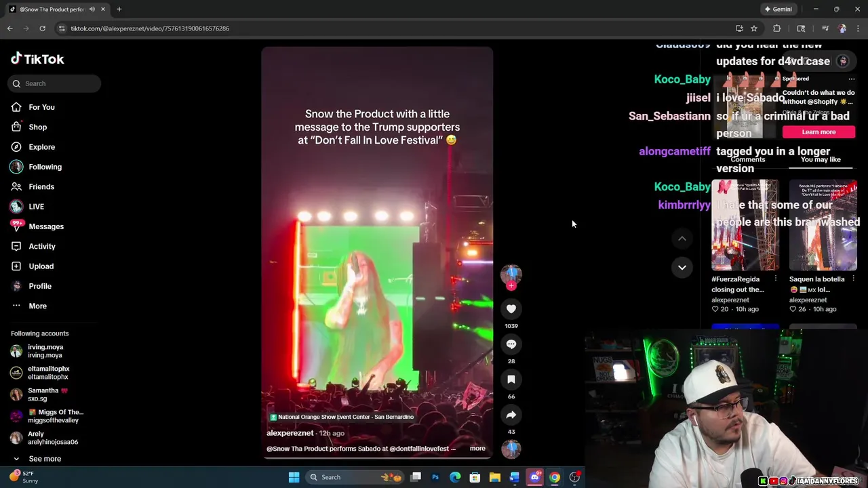868x488 pixels.
Task: Open File Explorer from the taskbar
Action: 495,477
